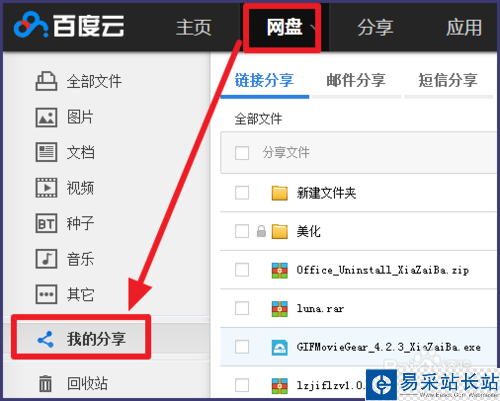Open the 应用 top menu
This screenshot has width=500, height=401.
pyautogui.click(x=464, y=27)
